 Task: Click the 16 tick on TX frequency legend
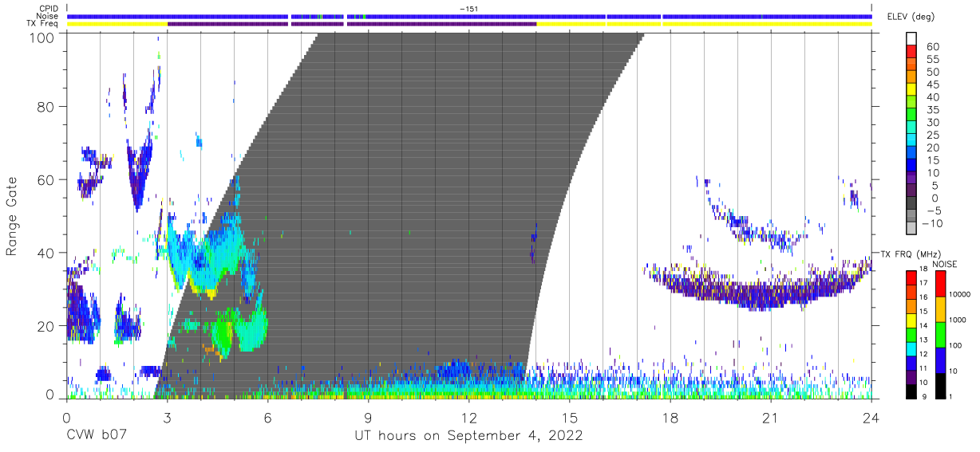[x=923, y=297]
